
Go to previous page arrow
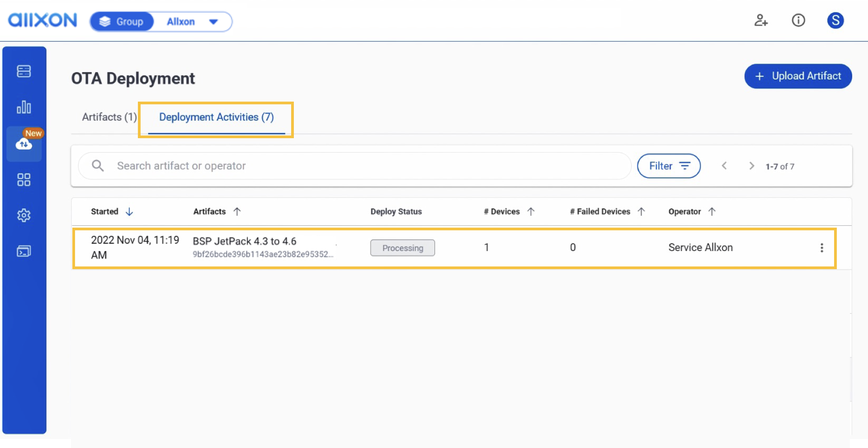[724, 166]
